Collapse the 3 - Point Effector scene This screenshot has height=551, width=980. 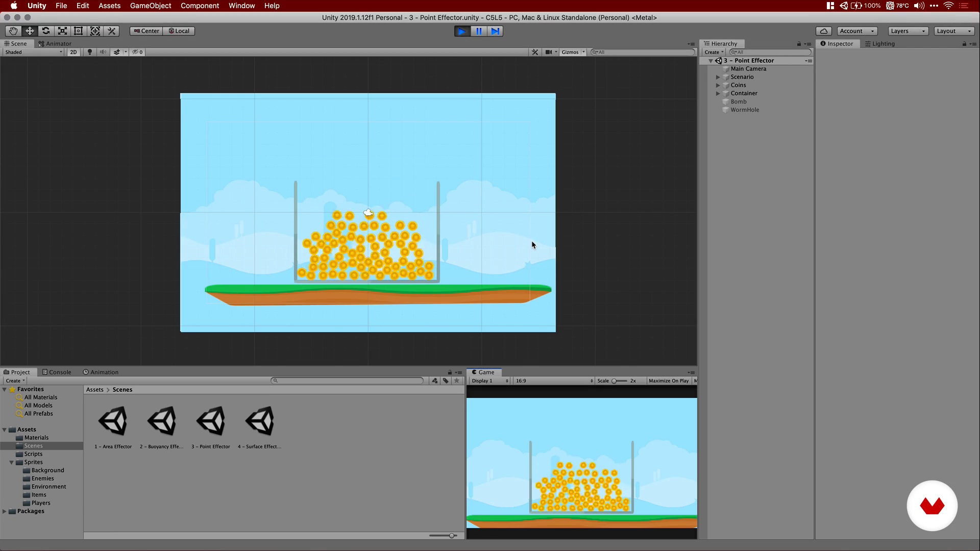[710, 61]
